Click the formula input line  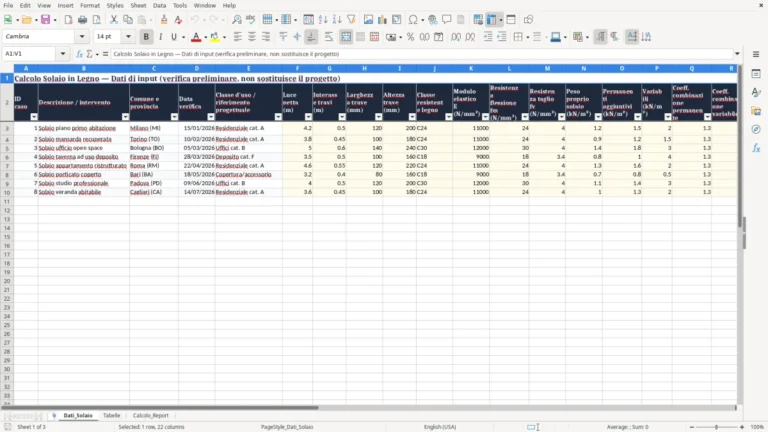(x=421, y=54)
